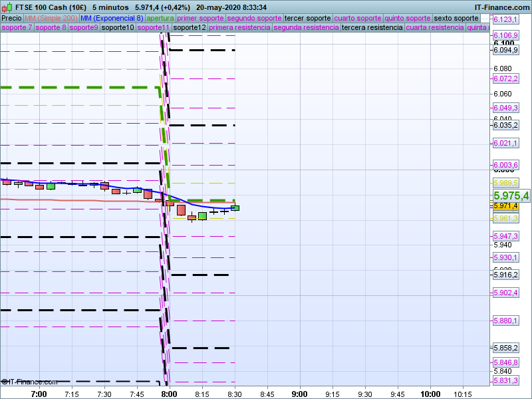Click the 9:00 mark on time axis
The width and height of the screenshot is (532, 399).
click(x=300, y=394)
